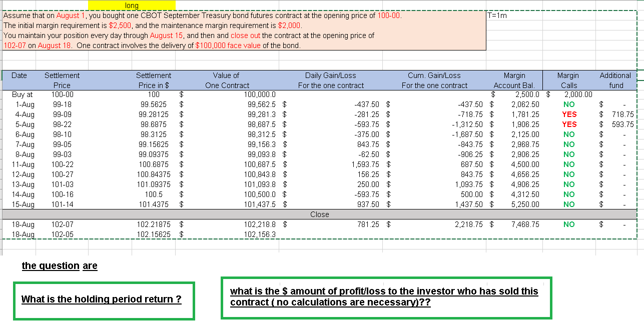Select the 'Additional fund' header

[x=615, y=80]
